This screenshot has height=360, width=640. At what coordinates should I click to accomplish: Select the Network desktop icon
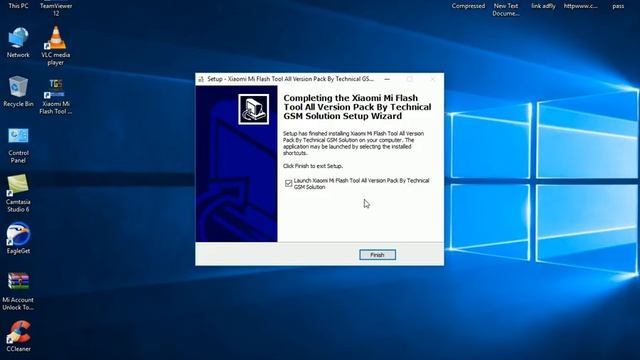(18, 42)
